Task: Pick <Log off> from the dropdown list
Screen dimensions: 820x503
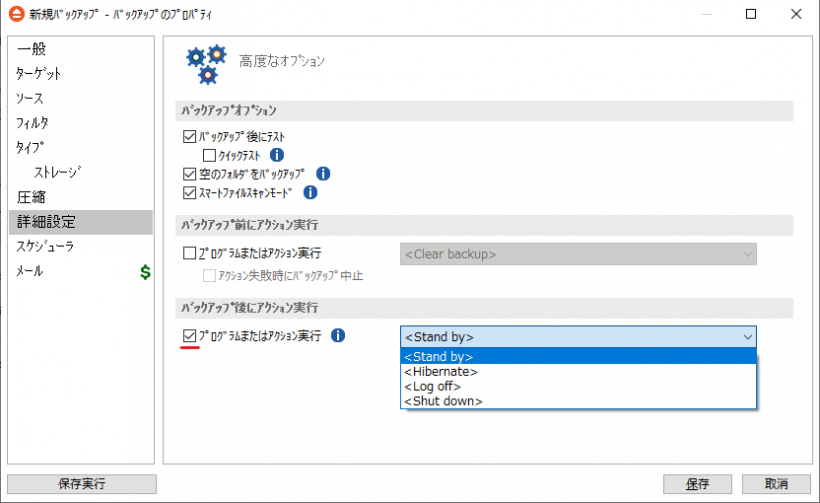Action: click(578, 386)
